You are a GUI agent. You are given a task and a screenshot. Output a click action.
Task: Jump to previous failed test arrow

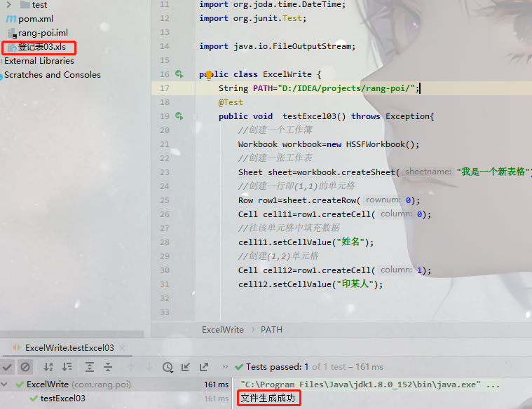click(131, 367)
